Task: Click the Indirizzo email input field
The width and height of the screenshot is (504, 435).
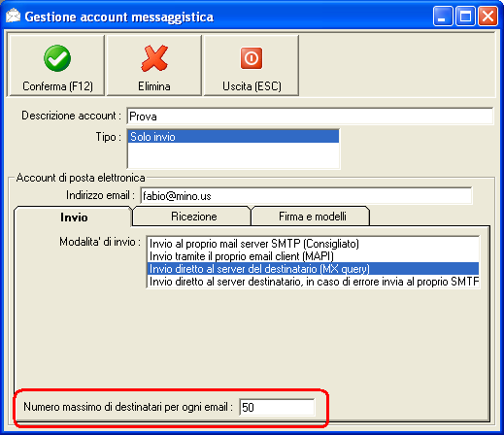Action: coord(306,196)
